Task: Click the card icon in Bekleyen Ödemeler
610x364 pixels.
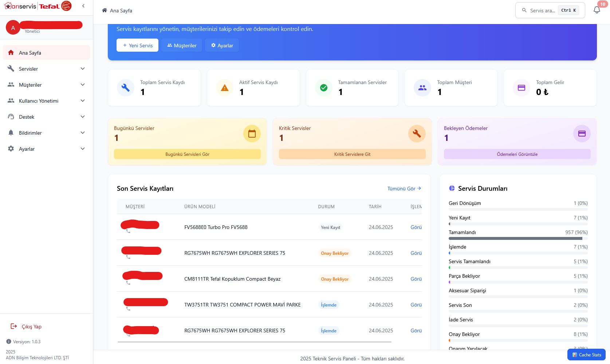Action: click(582, 134)
